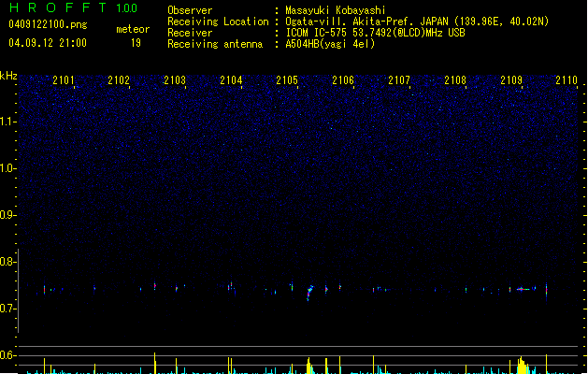Click the 2110 time axis marker
The image size is (588, 374).
tap(566, 80)
